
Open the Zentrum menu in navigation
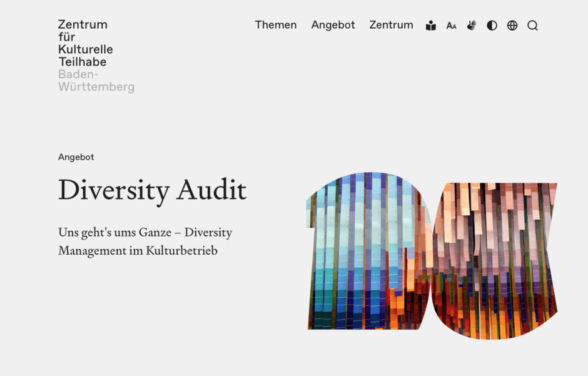[391, 25]
